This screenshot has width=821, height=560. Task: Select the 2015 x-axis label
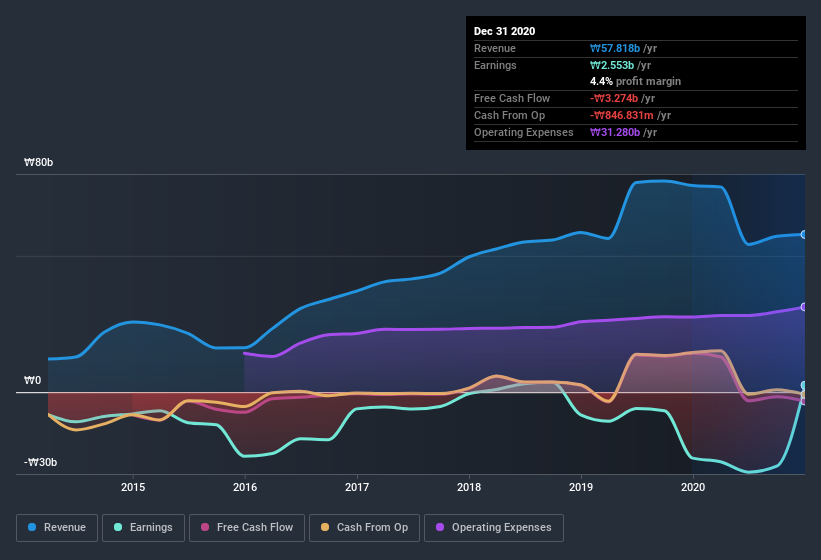pos(133,487)
